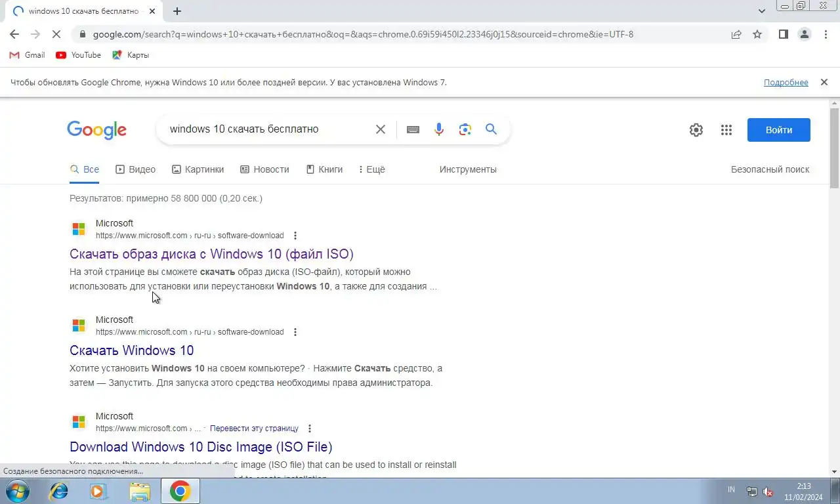The height and width of the screenshot is (504, 840).
Task: Open the Chrome three-dot menu
Action: click(x=826, y=34)
